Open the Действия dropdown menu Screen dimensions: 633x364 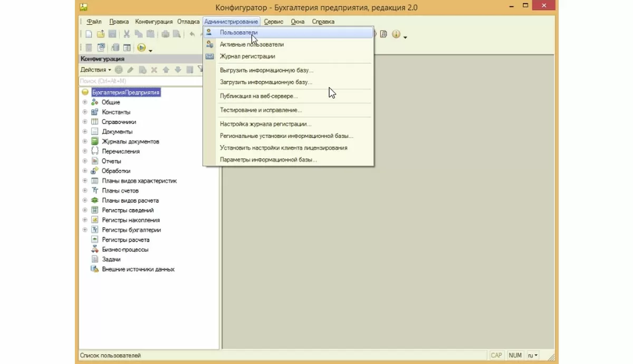[x=95, y=70]
